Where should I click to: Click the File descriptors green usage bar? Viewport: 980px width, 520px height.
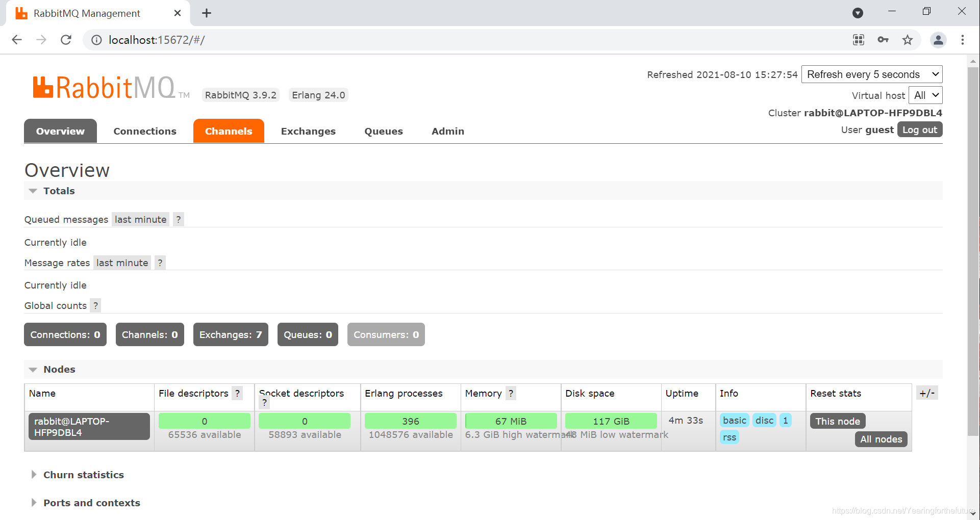point(205,421)
